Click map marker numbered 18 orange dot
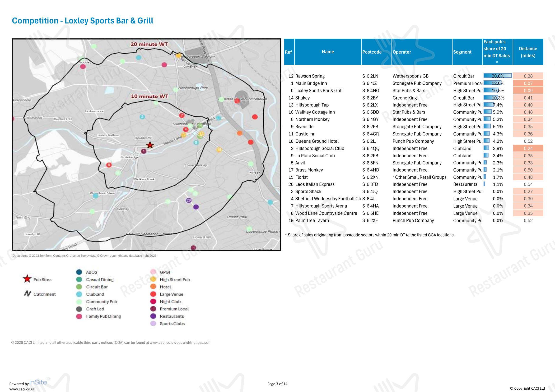 pos(219,150)
